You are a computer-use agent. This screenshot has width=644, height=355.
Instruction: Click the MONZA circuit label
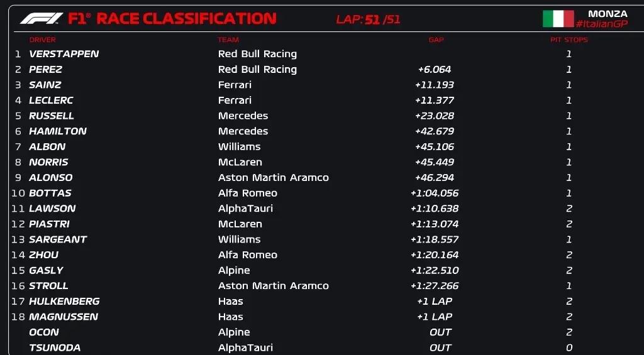[608, 14]
